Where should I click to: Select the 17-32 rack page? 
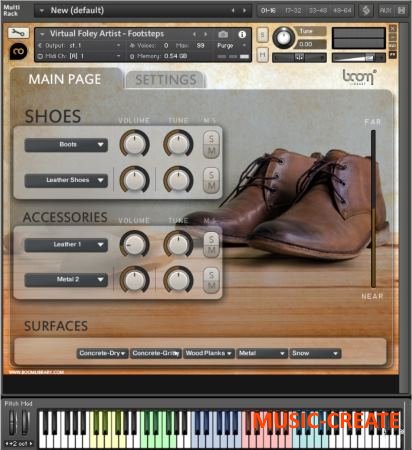tap(293, 11)
